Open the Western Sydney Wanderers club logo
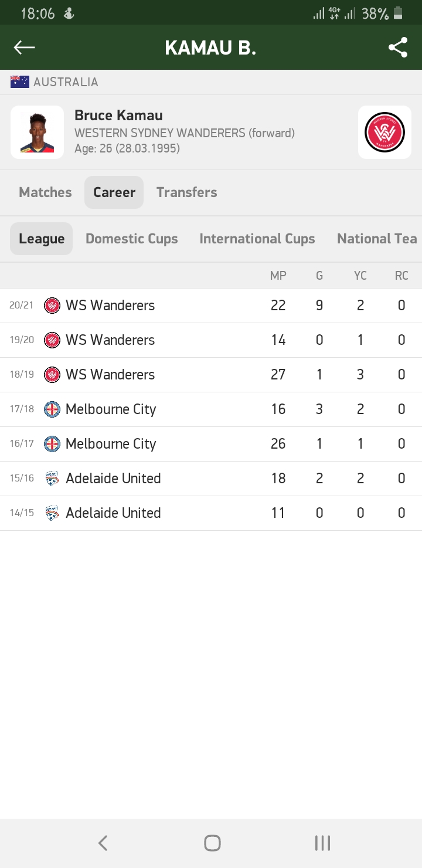The width and height of the screenshot is (422, 868). pyautogui.click(x=384, y=133)
